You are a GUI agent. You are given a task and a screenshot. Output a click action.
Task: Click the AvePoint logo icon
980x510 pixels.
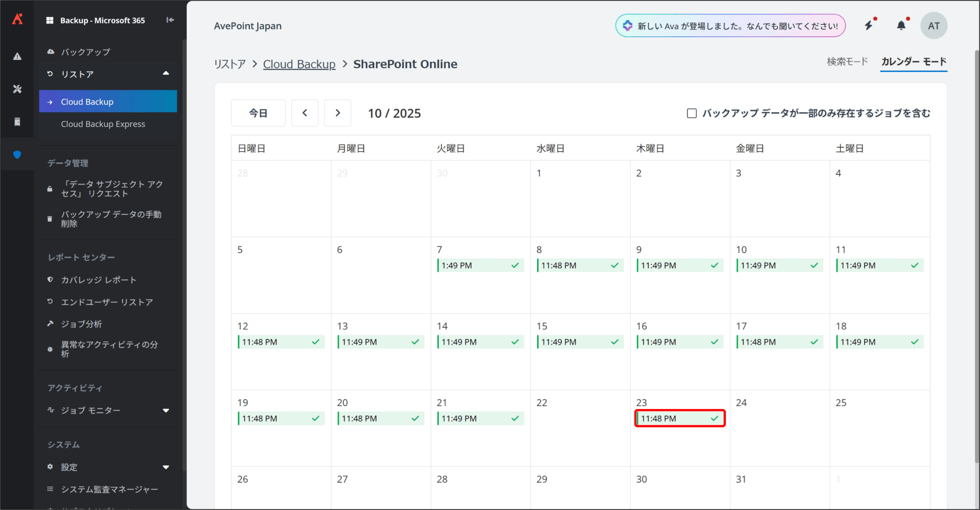point(17,19)
